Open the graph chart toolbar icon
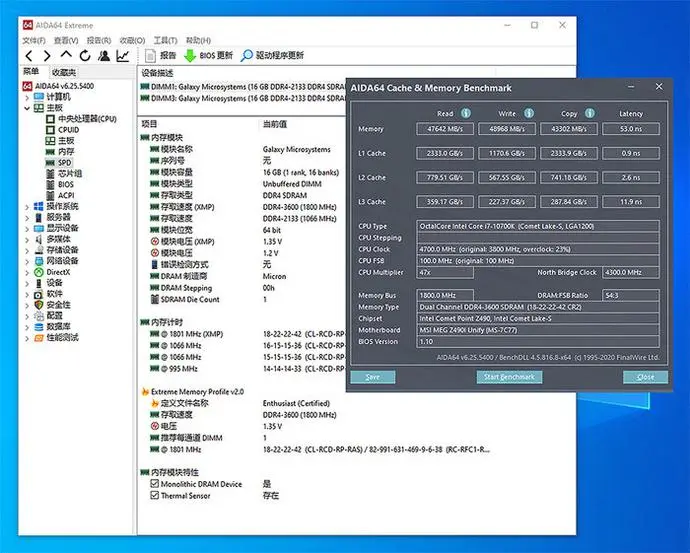The height and width of the screenshot is (553, 690). [x=123, y=55]
